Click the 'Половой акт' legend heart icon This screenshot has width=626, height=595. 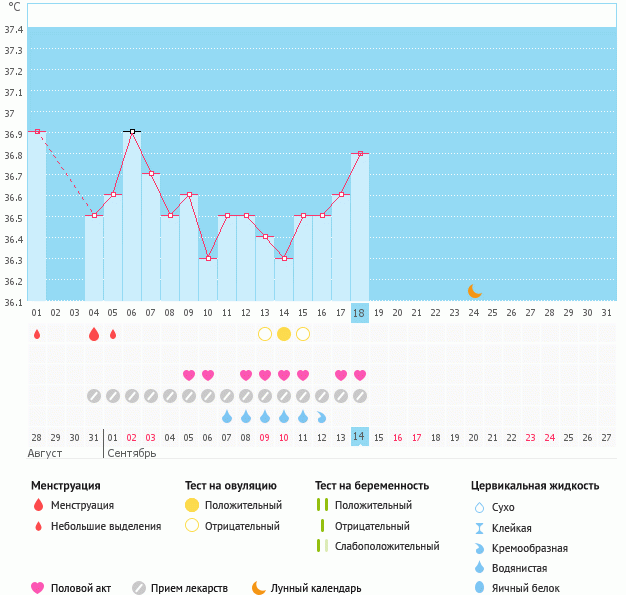(x=38, y=588)
